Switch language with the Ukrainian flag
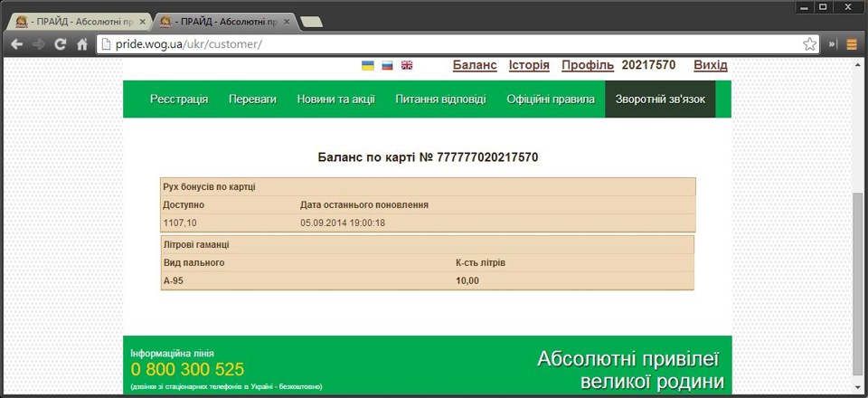This screenshot has height=398, width=868. coord(368,65)
